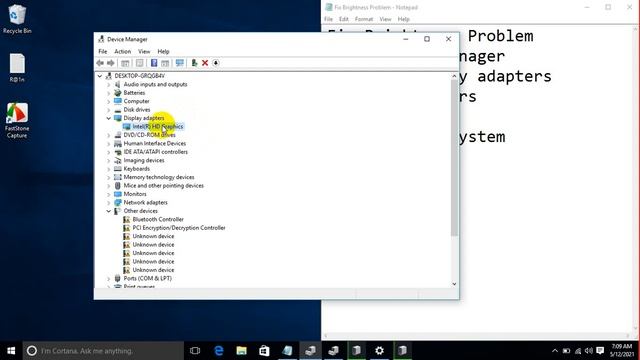Collapse the Other devices node

pos(109,211)
